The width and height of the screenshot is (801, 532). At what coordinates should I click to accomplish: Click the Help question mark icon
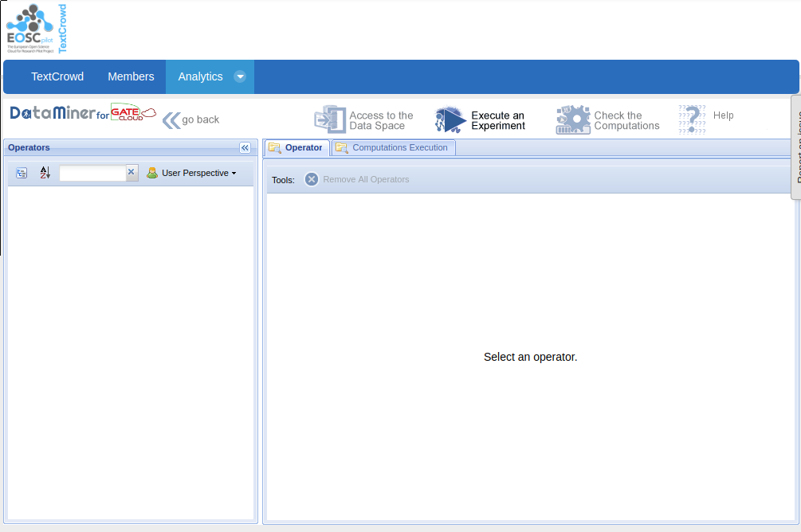692,119
